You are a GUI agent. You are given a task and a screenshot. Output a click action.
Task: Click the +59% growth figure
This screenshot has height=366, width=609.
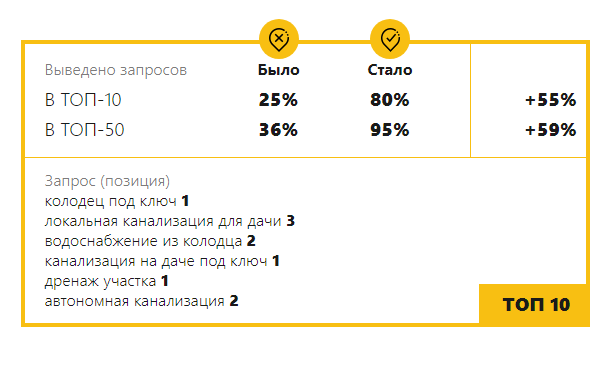coord(550,130)
